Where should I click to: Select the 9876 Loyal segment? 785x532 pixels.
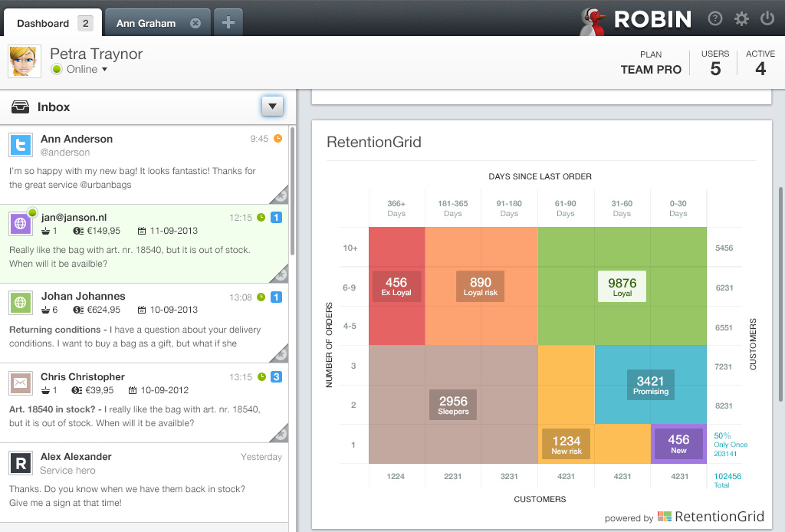coord(622,286)
